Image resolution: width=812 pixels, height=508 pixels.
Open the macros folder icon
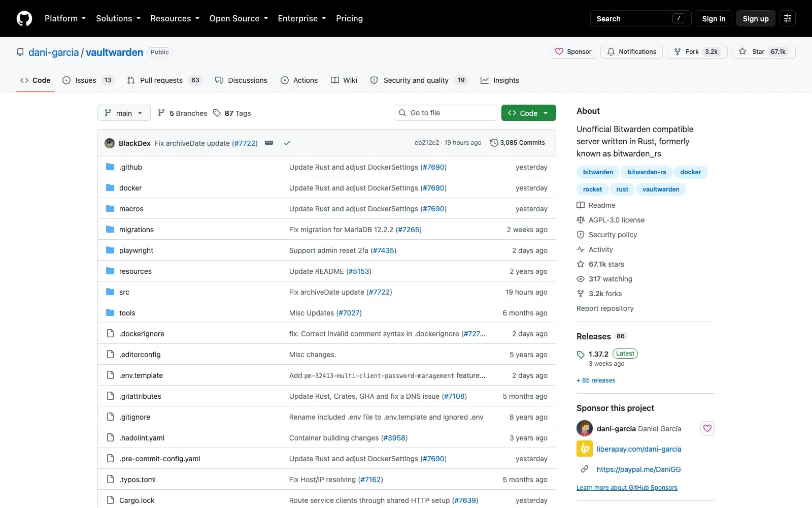(x=110, y=208)
